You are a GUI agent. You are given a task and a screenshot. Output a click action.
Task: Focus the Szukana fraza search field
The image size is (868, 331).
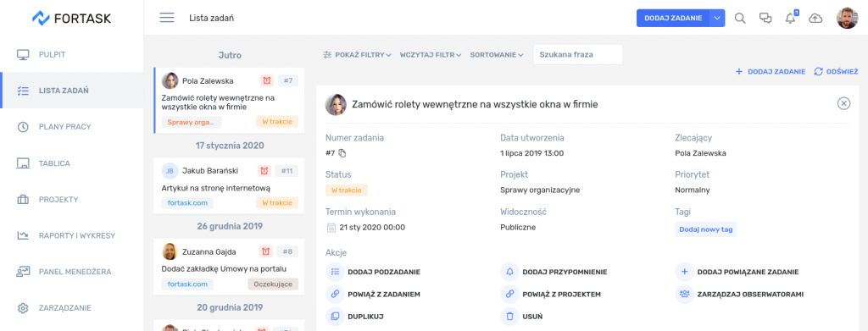(x=578, y=55)
